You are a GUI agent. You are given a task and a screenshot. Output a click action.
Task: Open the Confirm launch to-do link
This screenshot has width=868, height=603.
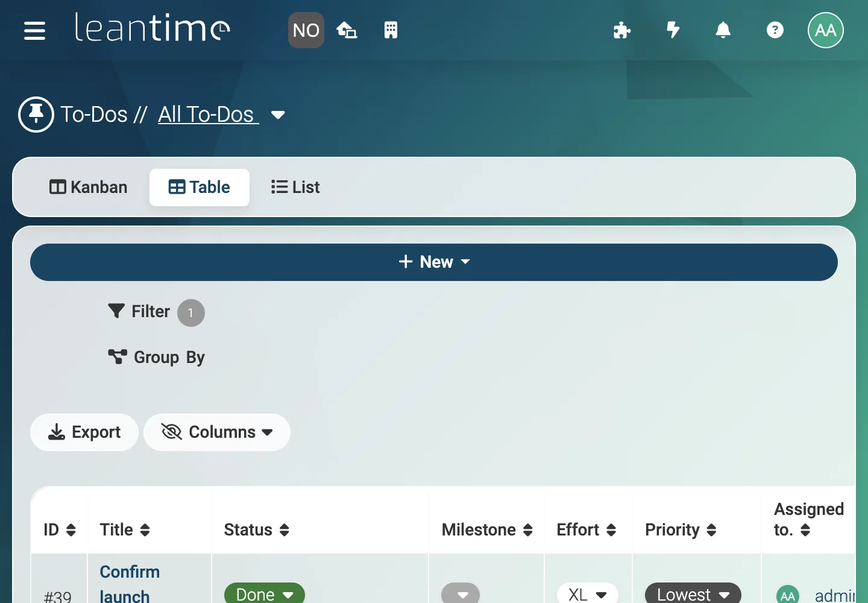click(130, 584)
